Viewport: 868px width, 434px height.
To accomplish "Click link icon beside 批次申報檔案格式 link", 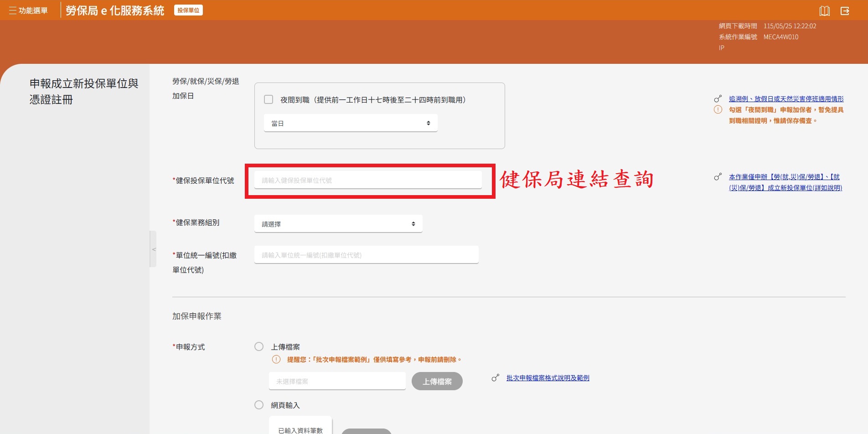I will pyautogui.click(x=495, y=377).
